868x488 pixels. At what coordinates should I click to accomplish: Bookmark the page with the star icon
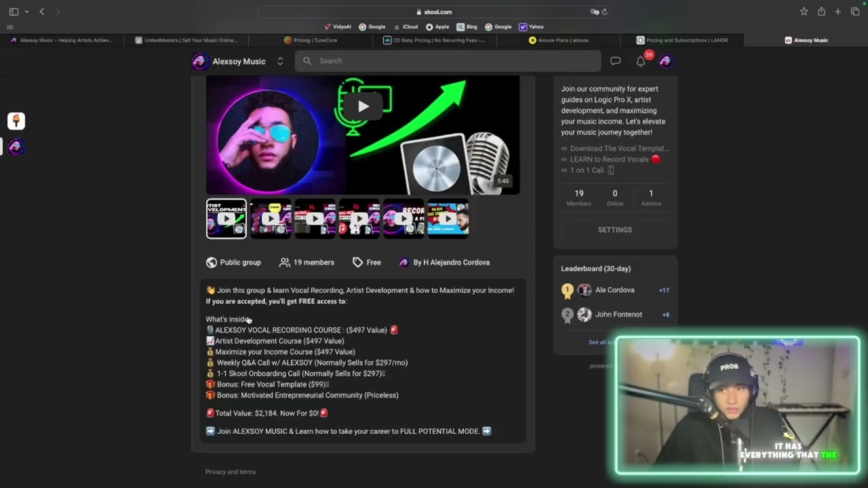(804, 12)
